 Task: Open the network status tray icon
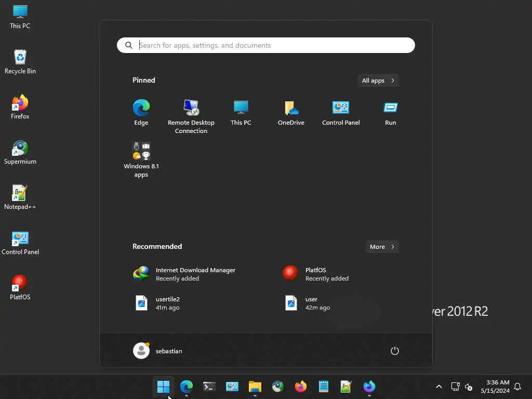click(x=455, y=387)
